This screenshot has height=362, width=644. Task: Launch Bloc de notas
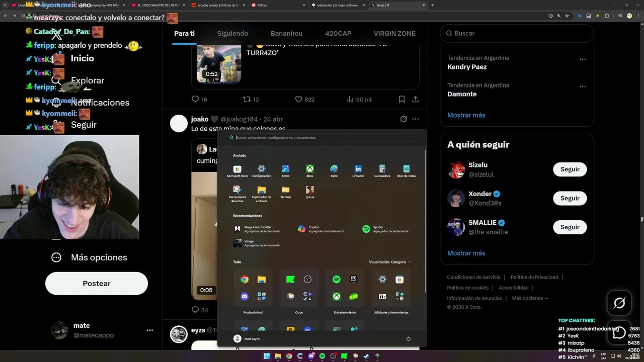click(406, 171)
